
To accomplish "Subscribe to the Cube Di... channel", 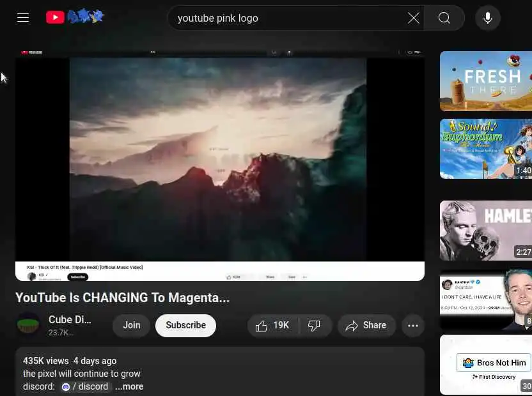I will point(185,326).
